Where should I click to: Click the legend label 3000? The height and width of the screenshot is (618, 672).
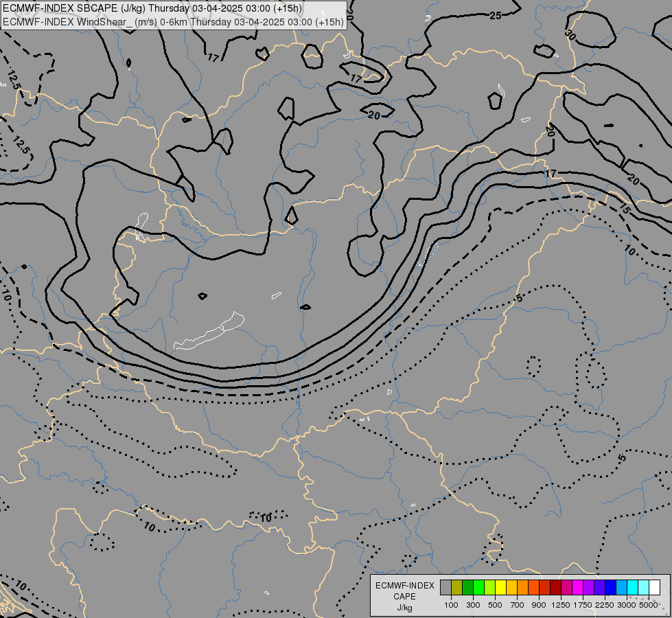pyautogui.click(x=627, y=605)
